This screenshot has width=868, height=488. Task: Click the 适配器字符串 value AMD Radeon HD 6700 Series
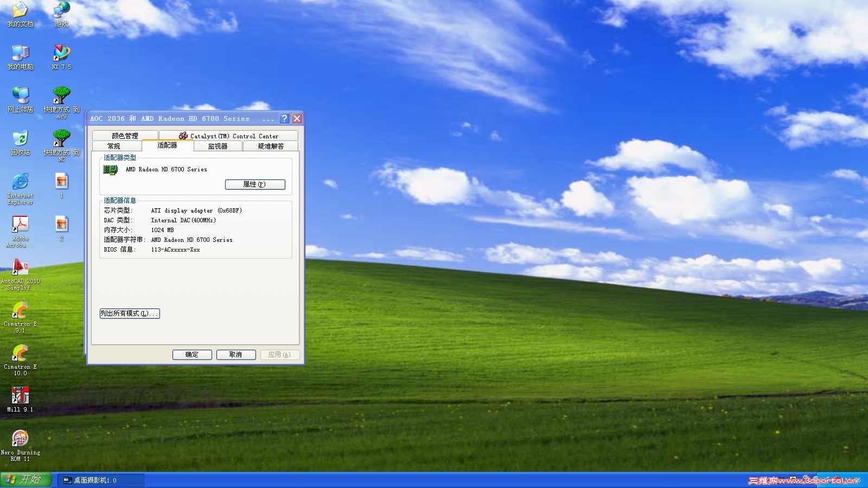(x=192, y=240)
